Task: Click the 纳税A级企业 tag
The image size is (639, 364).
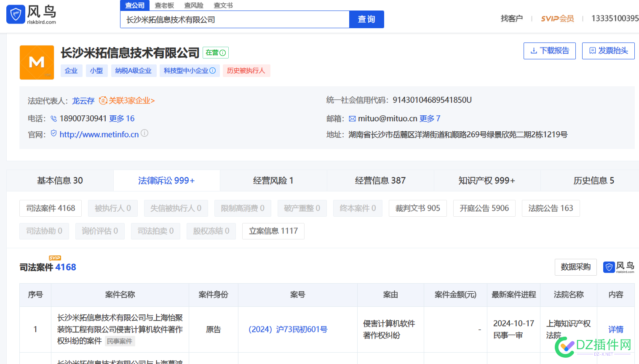Action: (134, 71)
